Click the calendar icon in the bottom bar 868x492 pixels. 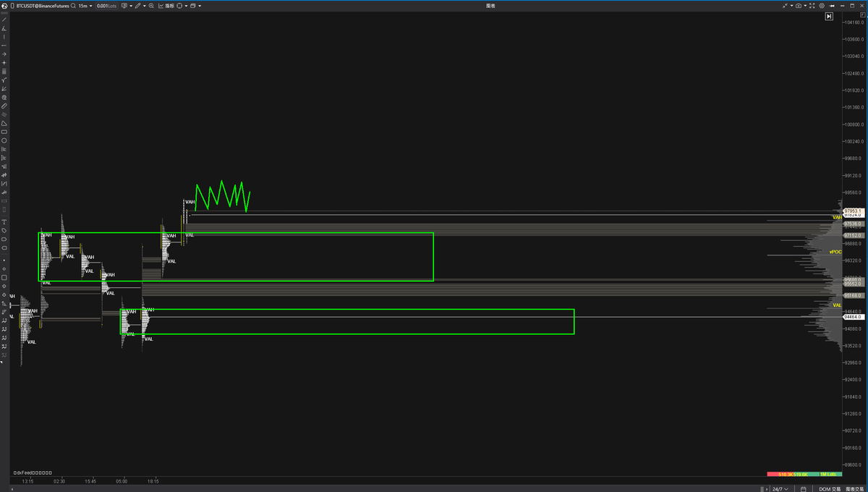click(803, 488)
